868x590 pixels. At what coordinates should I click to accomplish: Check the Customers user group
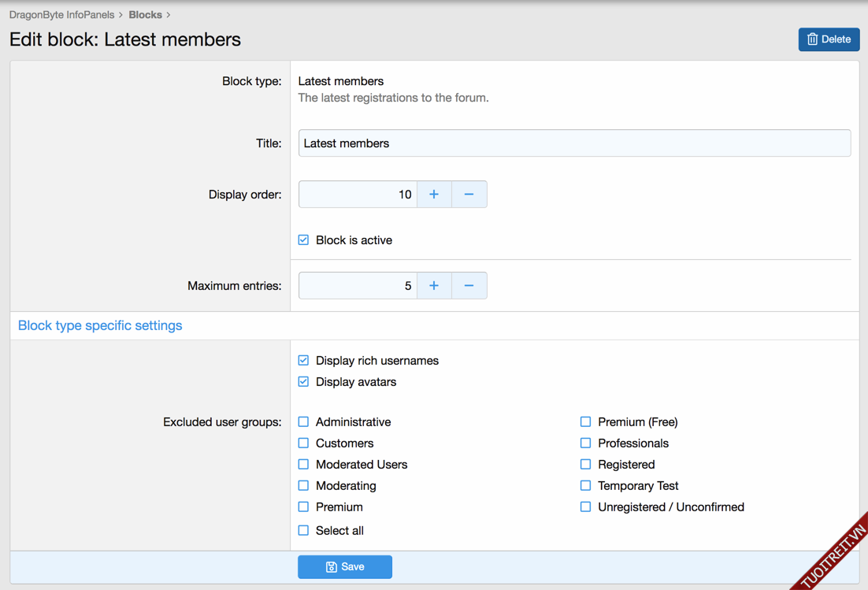(304, 443)
